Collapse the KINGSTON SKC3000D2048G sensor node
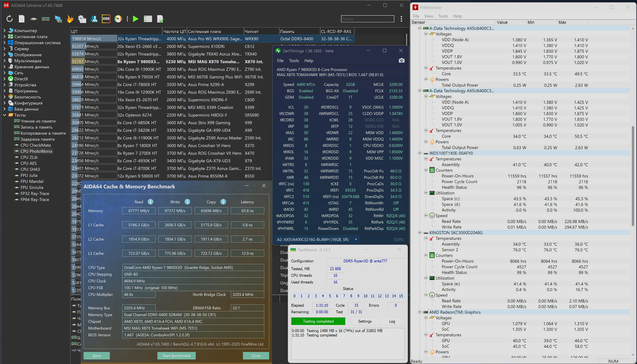The height and width of the screenshot is (364, 637). 420,233
